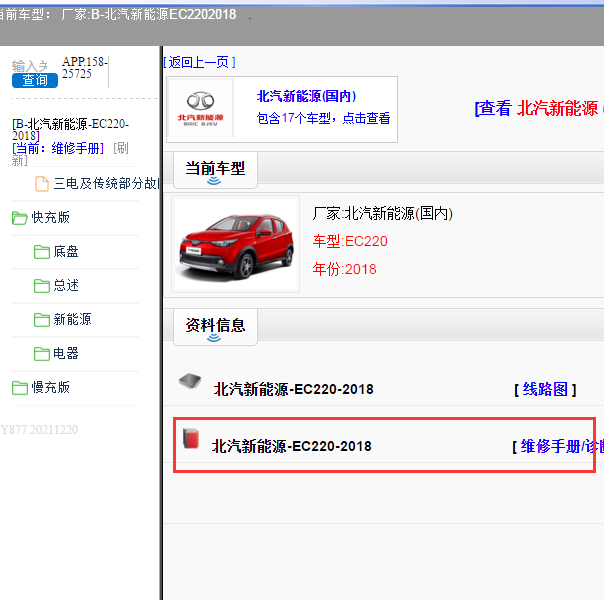Screen dimensions: 604x600
Task: Click blue wave icon under 当前车型
Action: pyautogui.click(x=214, y=181)
